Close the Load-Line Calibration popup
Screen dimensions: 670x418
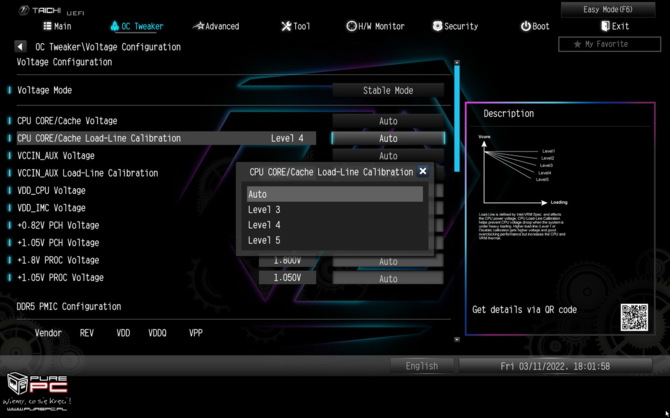(x=423, y=171)
